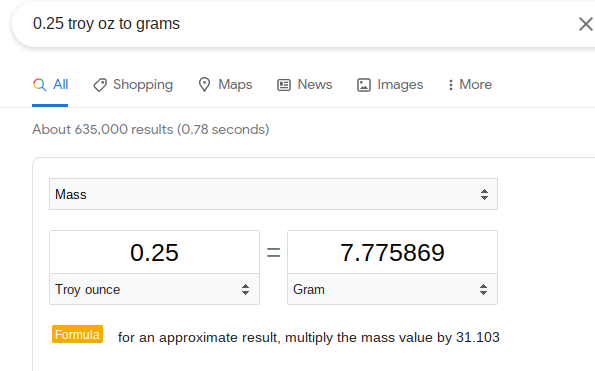
Task: Click the 7.775869 result field
Action: point(392,252)
